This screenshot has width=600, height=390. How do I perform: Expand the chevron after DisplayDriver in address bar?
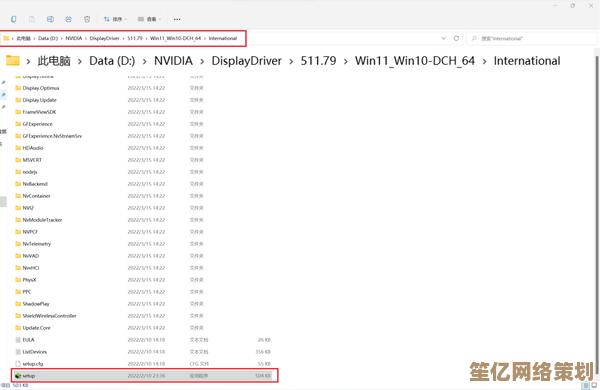(123, 38)
